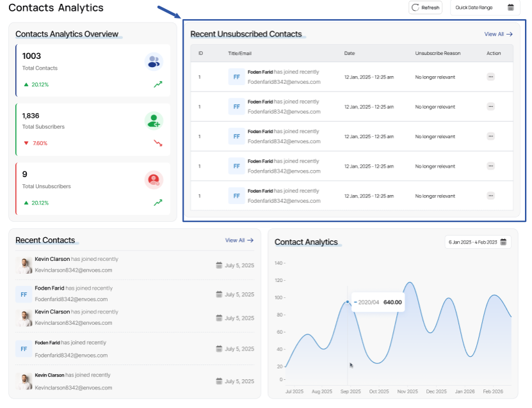Click the calendar icon in Quick Date Range
This screenshot has height=408, width=532.
pyautogui.click(x=511, y=8)
